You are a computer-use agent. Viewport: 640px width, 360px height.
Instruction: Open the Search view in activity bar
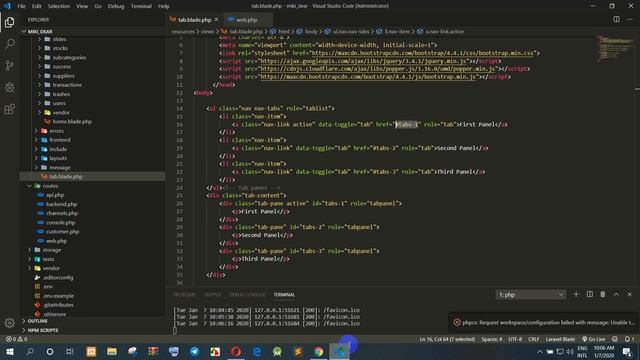[x=9, y=44]
